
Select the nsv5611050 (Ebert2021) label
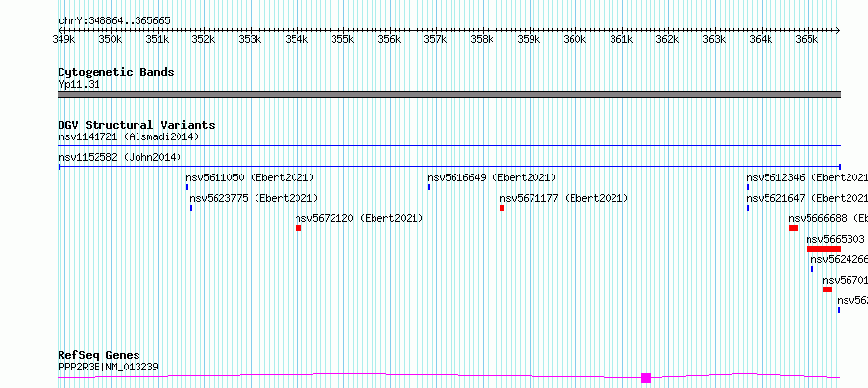tap(250, 177)
